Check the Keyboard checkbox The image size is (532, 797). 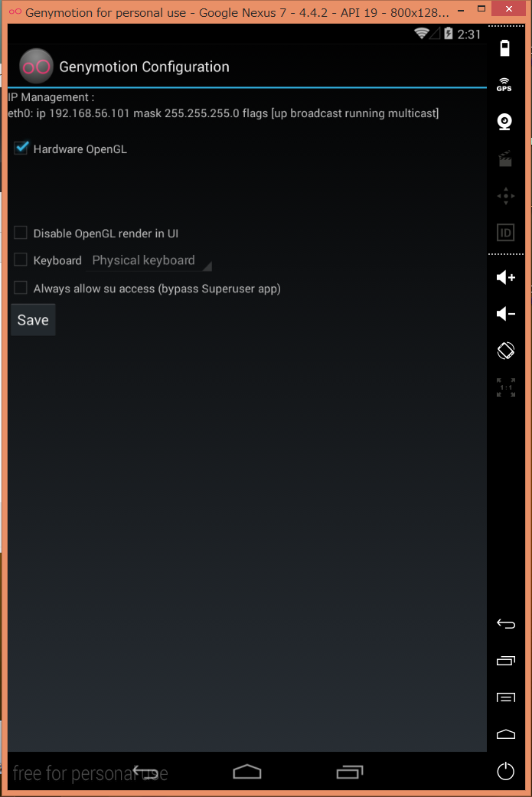[21, 260]
